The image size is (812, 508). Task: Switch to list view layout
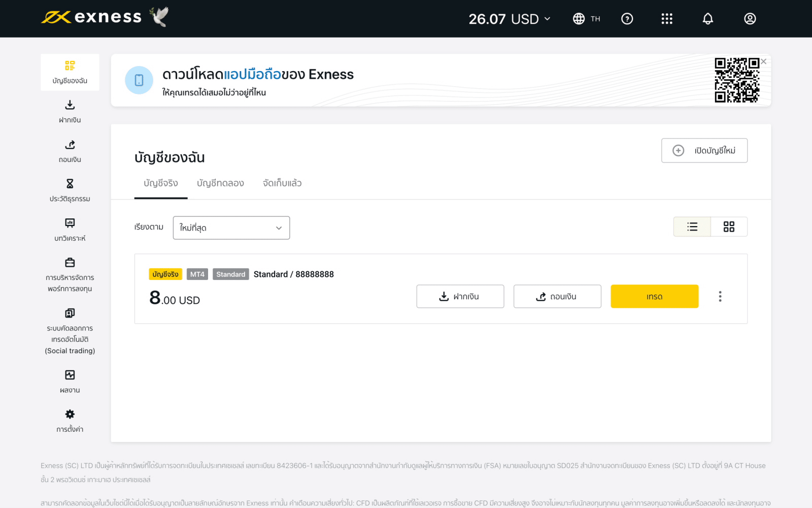692,227
